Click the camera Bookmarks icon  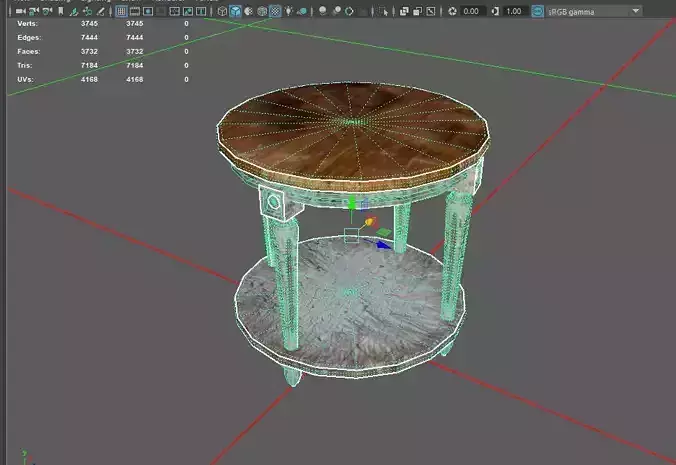[60, 11]
